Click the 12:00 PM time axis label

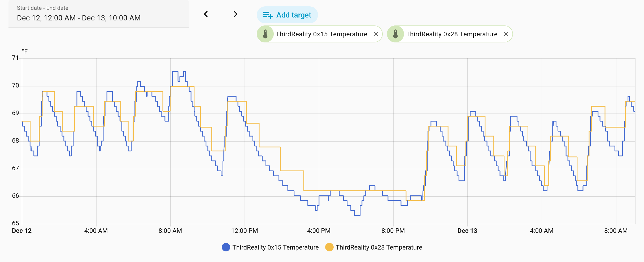click(245, 231)
